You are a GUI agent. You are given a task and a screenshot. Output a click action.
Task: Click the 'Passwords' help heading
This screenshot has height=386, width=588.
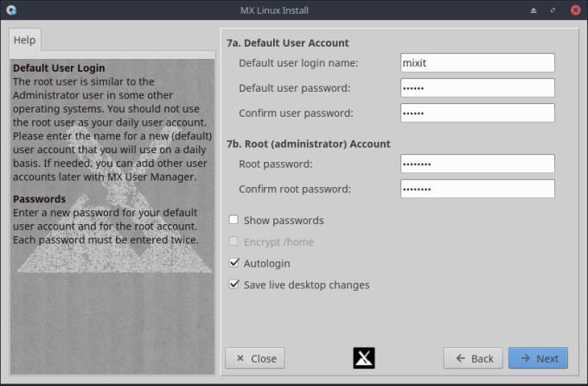click(40, 199)
